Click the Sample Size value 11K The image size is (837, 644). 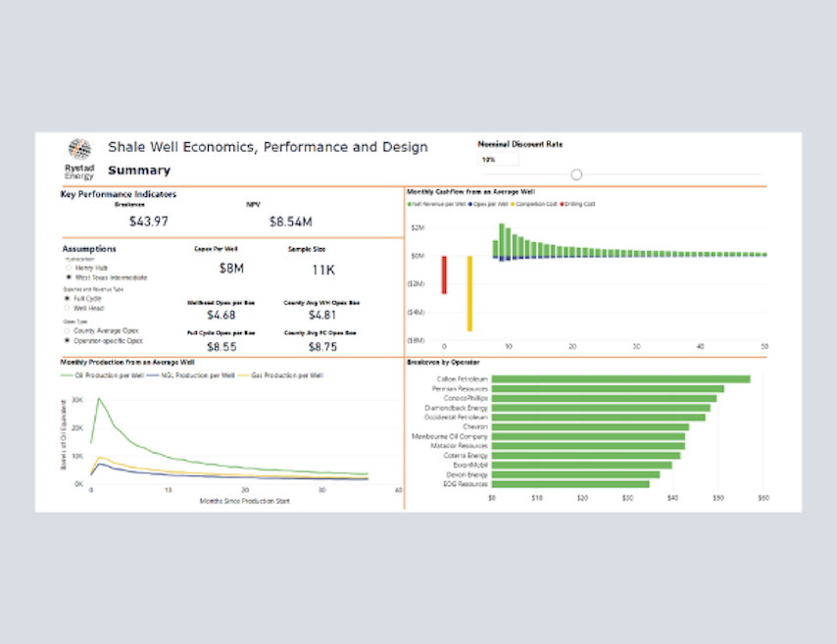(323, 271)
